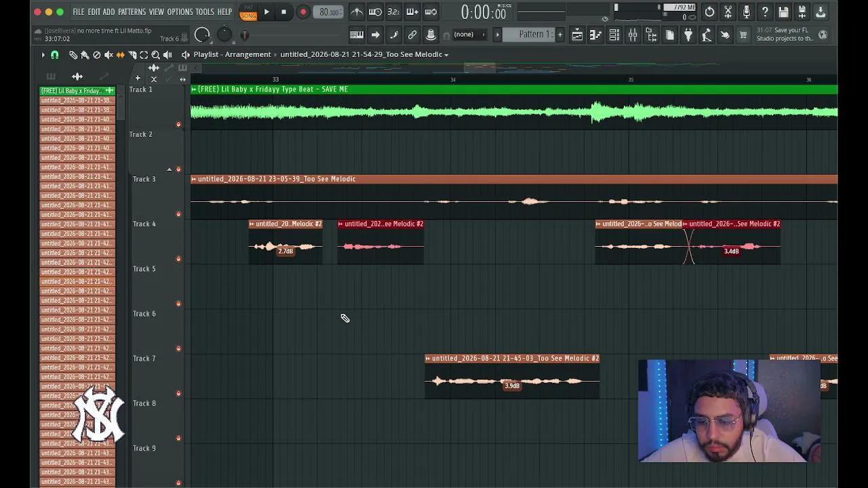Open the Channel Rack icon
The width and height of the screenshot is (868, 488).
614,35
